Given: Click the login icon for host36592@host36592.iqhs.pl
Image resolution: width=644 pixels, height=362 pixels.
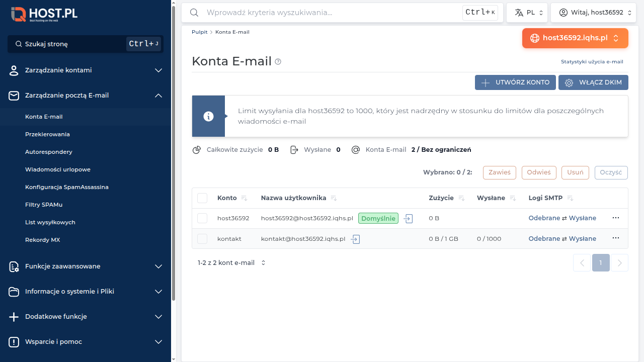Looking at the screenshot, I should pyautogui.click(x=408, y=219).
